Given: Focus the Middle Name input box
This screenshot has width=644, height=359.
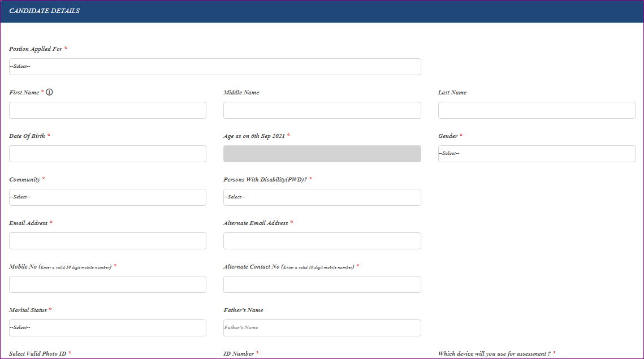Looking at the screenshot, I should (322, 110).
